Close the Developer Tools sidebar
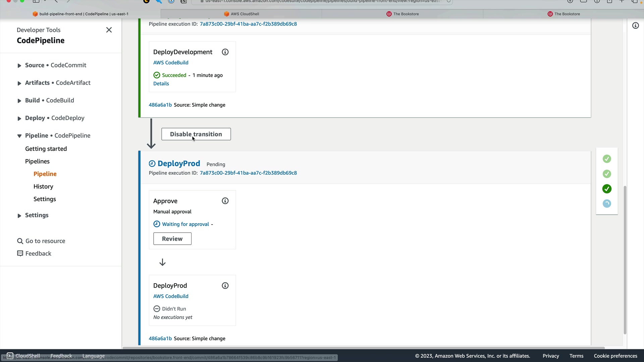This screenshot has width=644, height=362. [x=109, y=30]
